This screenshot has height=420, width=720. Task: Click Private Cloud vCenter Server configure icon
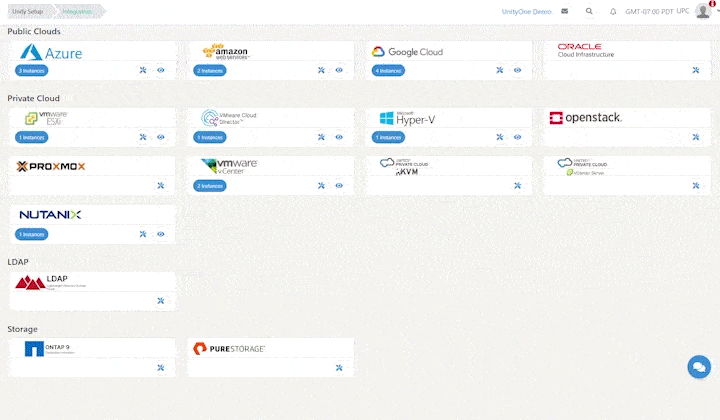(x=696, y=186)
